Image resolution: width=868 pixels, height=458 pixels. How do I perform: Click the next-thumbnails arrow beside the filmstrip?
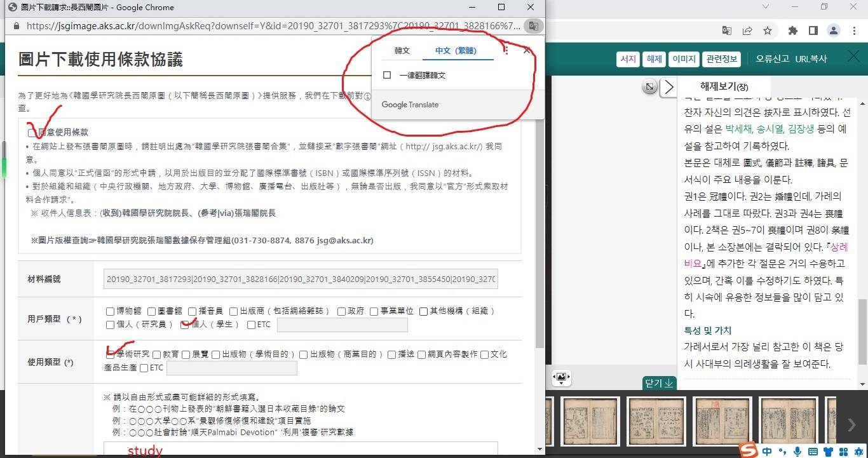coord(851,425)
